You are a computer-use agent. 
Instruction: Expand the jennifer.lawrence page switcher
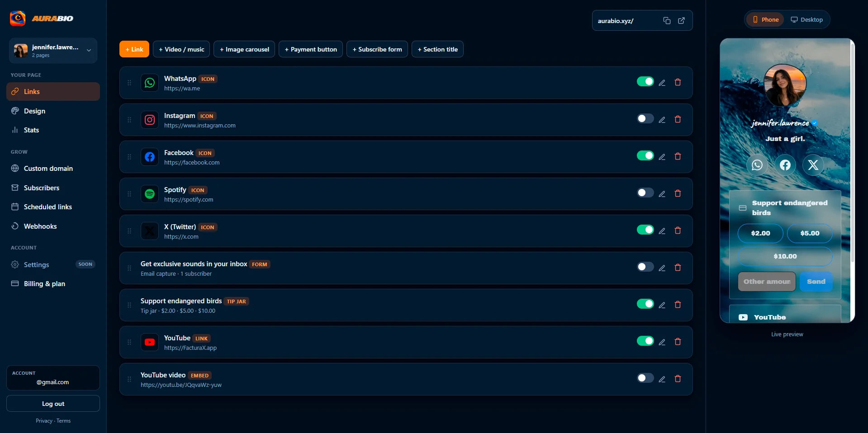(x=53, y=51)
